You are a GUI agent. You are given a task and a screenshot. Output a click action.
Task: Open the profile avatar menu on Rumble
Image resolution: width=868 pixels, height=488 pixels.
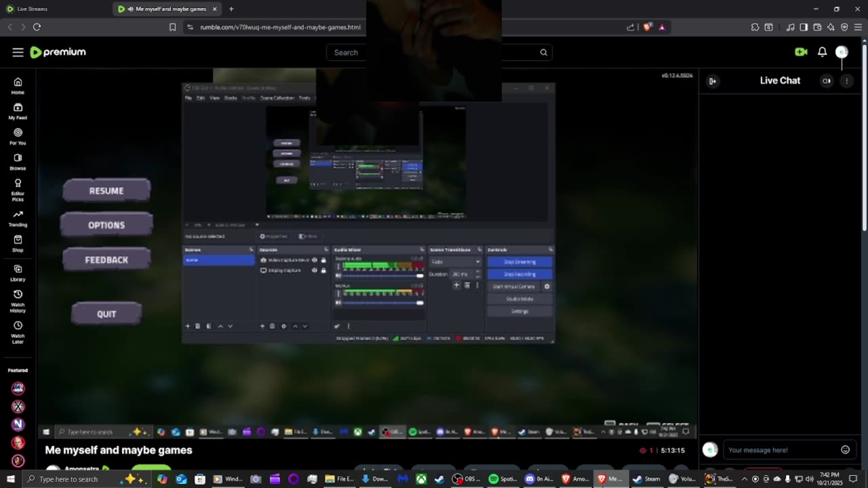click(842, 52)
